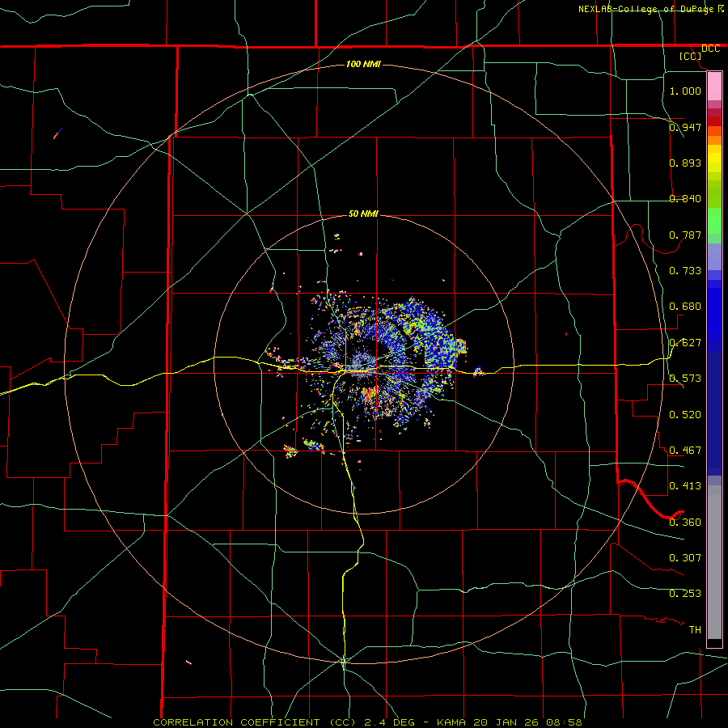Select the 0.360 color scale value
This screenshot has height=728, width=728.
click(x=685, y=523)
